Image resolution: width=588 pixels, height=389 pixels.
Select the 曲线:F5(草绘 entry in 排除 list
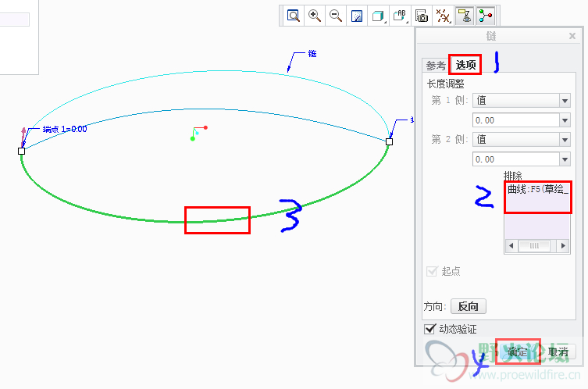(x=537, y=190)
